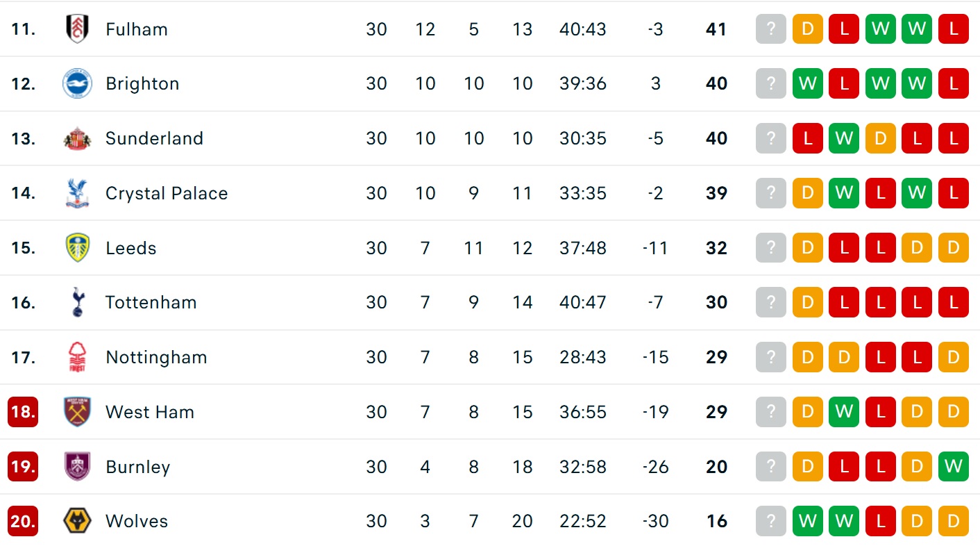This screenshot has height=546, width=980.
Task: Click West Ham's red L form badge
Action: tap(880, 412)
